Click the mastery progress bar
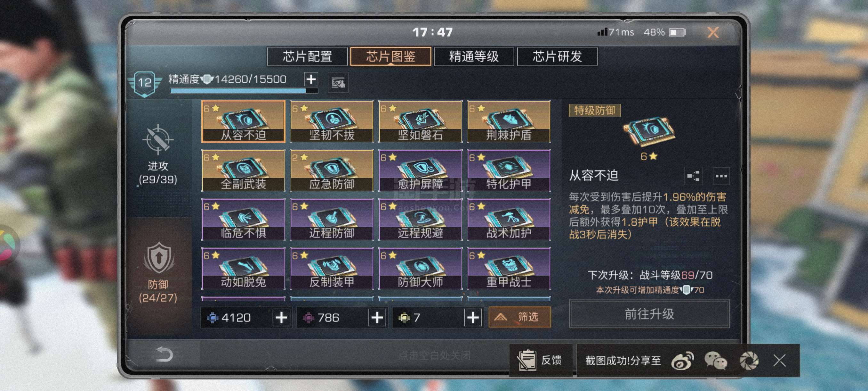The image size is (868, 391). click(x=244, y=90)
